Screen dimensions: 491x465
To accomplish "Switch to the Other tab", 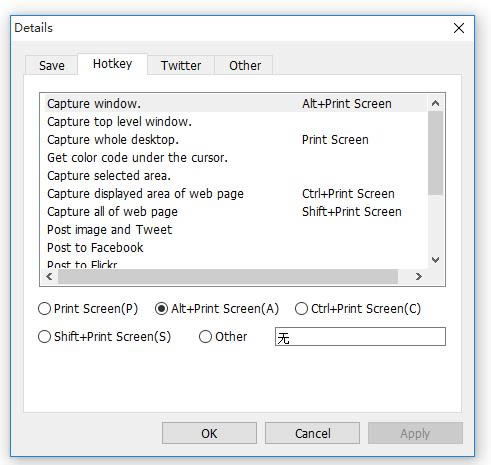I will [245, 65].
